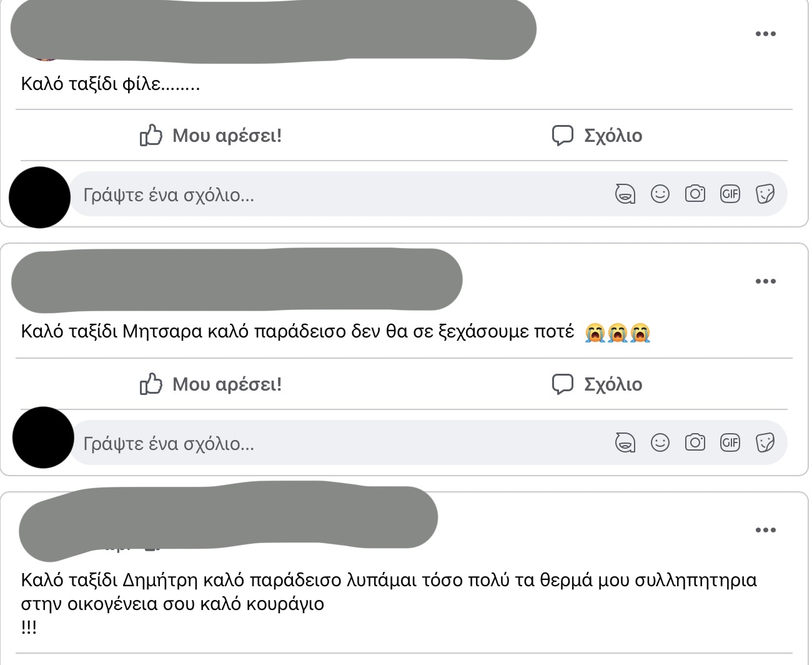Open GIF picker in first comment box
Viewport: 812px width, 665px height.
click(x=730, y=194)
